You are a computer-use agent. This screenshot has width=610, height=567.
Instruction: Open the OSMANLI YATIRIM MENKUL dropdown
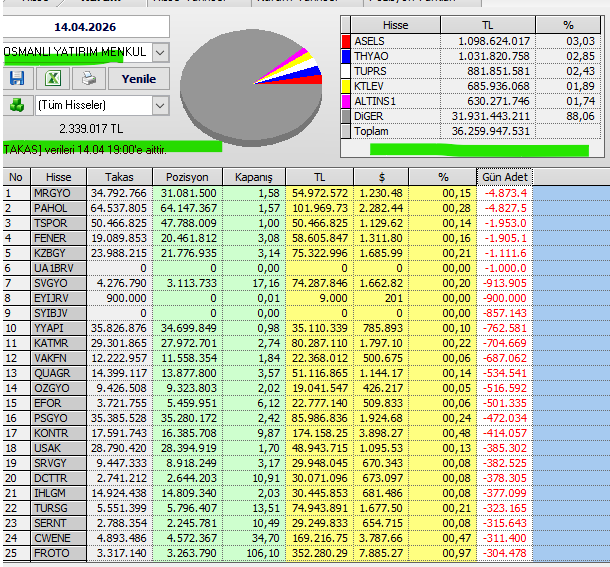[160, 52]
